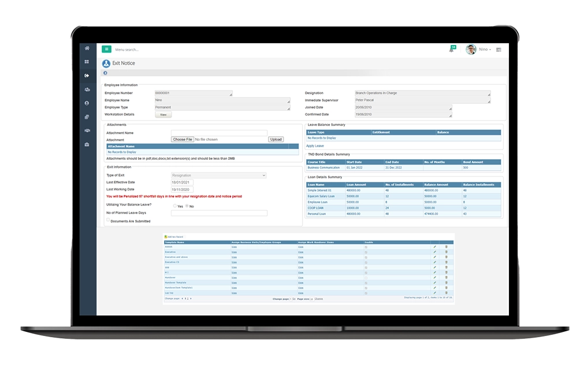Open the Home icon in the sidebar
Image resolution: width=588 pixels, height=367 pixels.
click(87, 48)
